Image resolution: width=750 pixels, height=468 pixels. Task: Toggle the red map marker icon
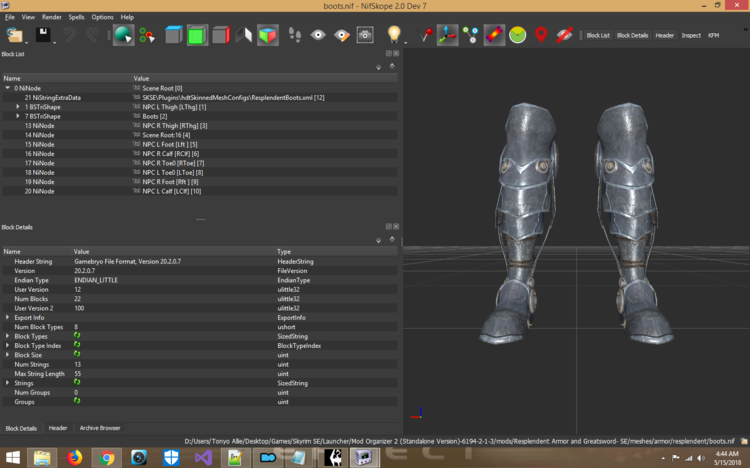(541, 35)
